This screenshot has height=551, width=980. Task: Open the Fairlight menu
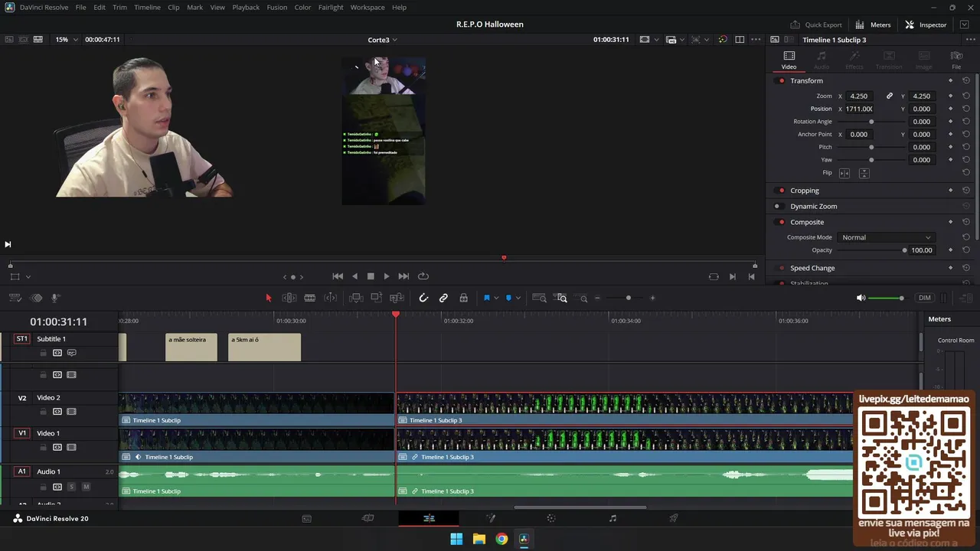[x=331, y=7]
